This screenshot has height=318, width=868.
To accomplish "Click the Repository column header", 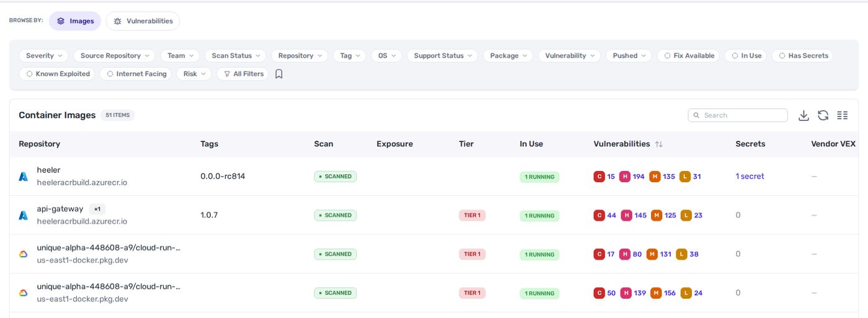I will 39,144.
